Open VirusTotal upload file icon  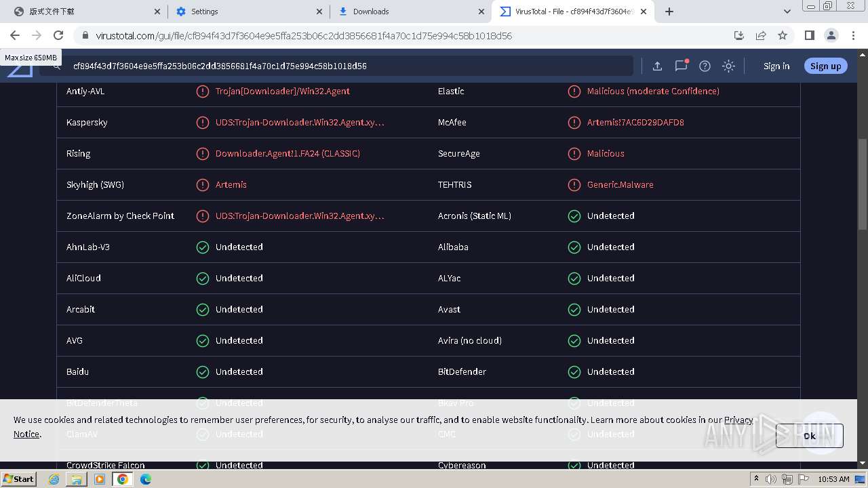(657, 66)
